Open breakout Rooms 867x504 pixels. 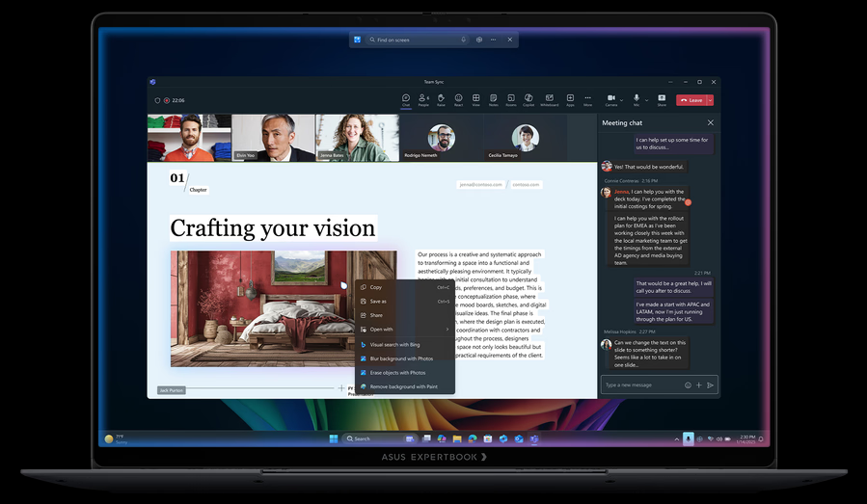pos(510,98)
